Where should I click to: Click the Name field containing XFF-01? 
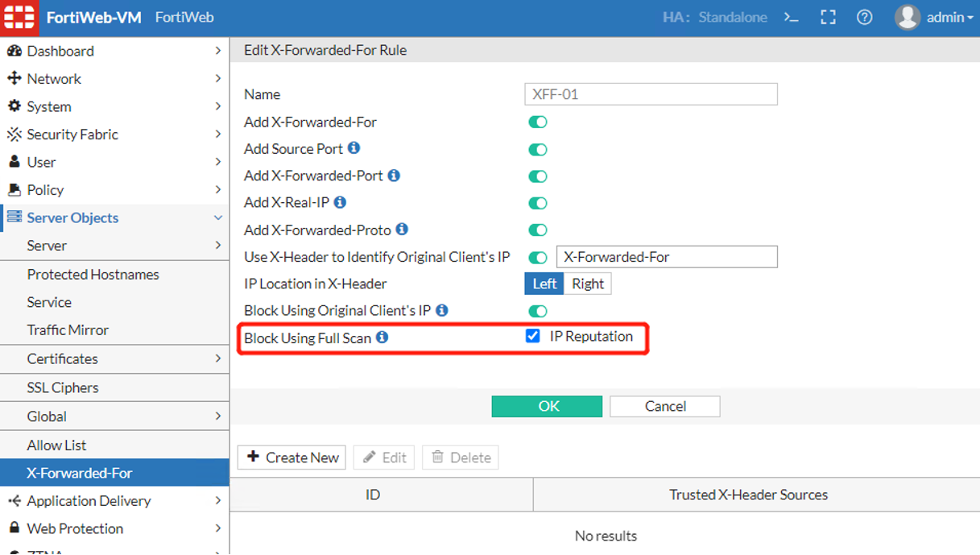(651, 94)
